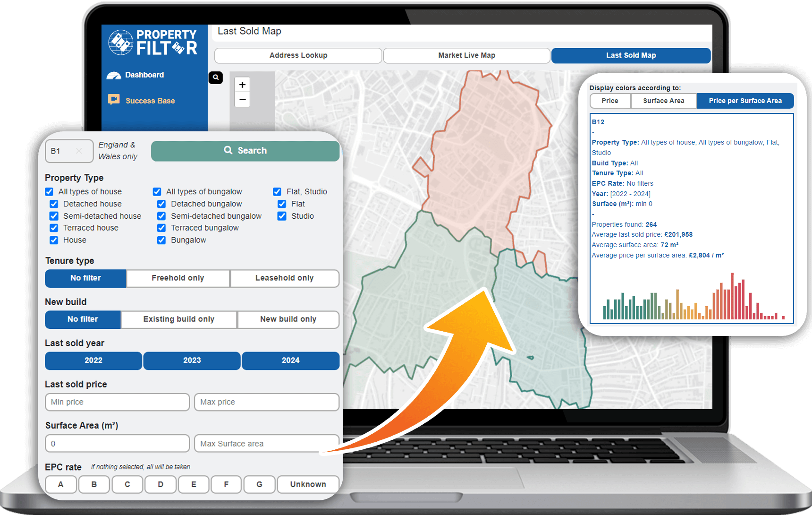The width and height of the screenshot is (812, 515).
Task: Select No filter for New build
Action: pyautogui.click(x=83, y=319)
